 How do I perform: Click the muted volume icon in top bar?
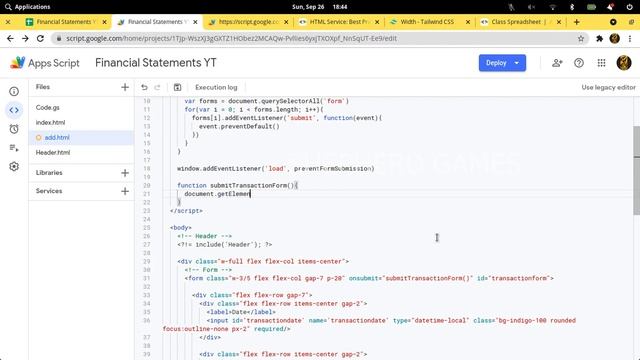pyautogui.click(x=531, y=7)
